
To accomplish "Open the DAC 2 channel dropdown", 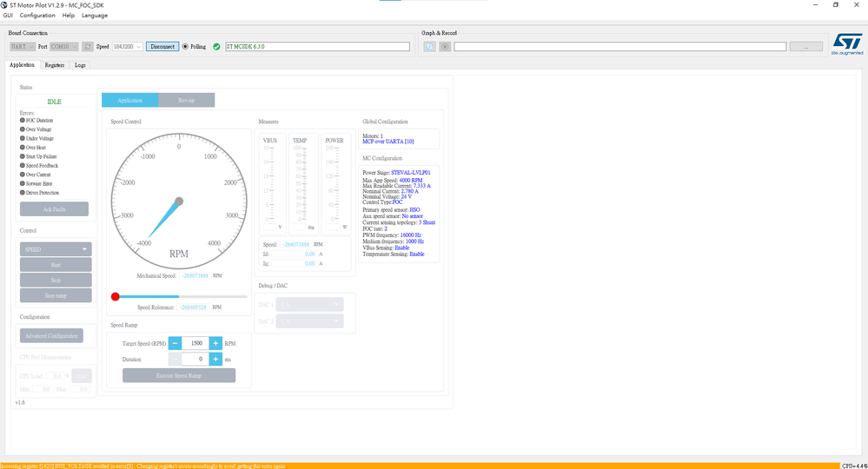I will [309, 321].
